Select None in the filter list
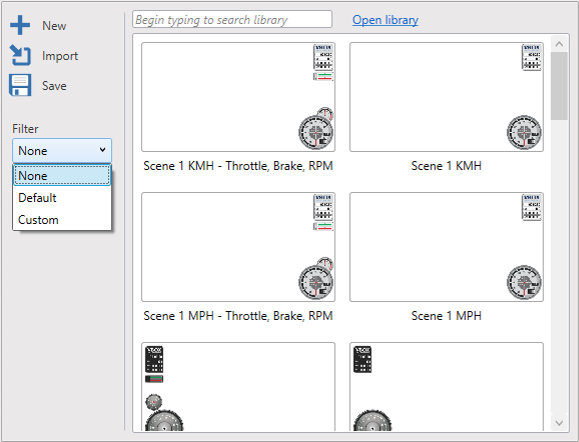This screenshot has height=442, width=579. (62, 175)
